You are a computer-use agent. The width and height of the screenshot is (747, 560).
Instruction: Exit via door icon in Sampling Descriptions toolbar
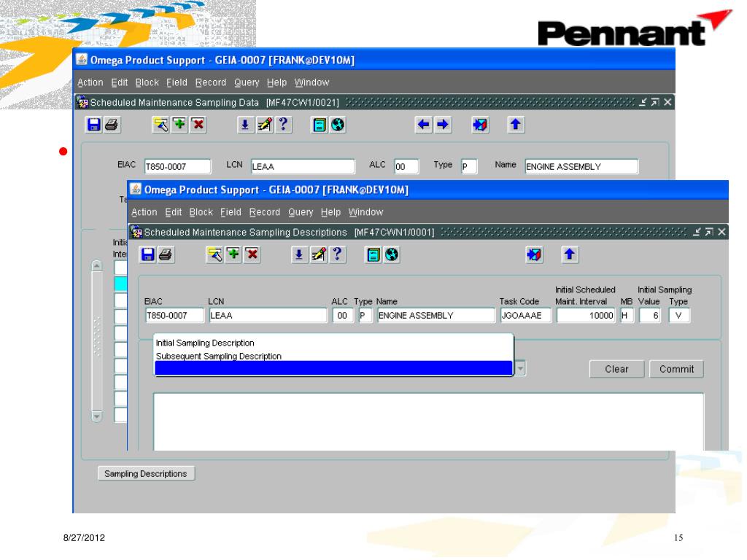pos(534,254)
